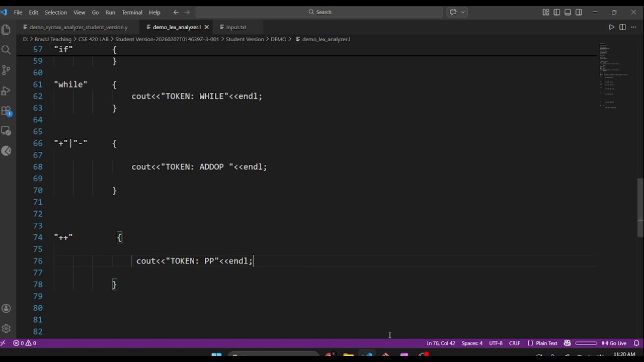Toggle the bottom panel
The image size is (644, 362).
click(x=568, y=12)
